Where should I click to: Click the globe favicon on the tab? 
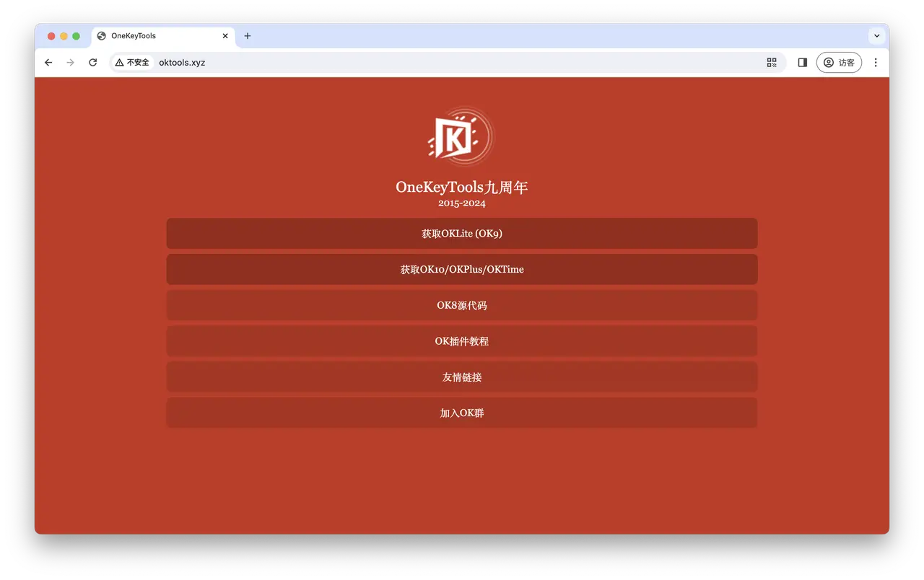102,36
